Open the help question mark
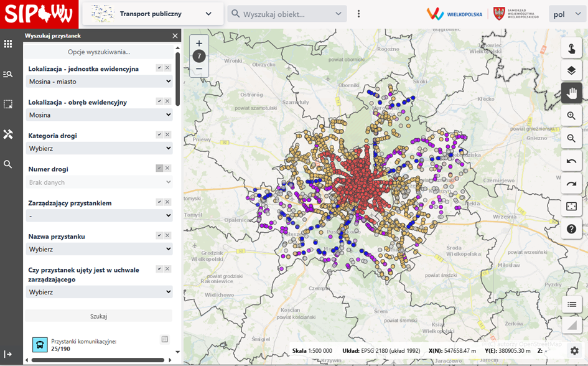 click(x=571, y=229)
